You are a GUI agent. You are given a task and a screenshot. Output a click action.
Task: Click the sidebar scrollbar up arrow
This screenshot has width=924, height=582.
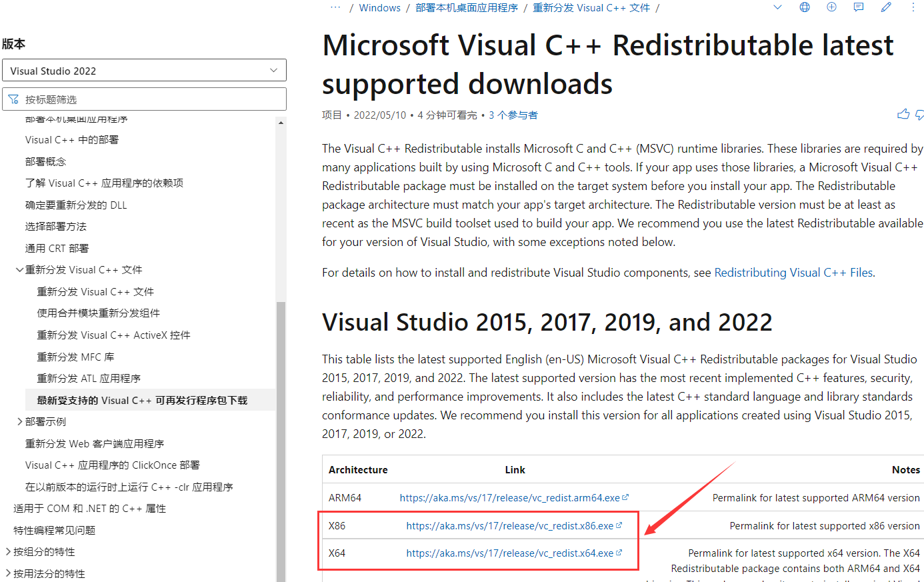[x=281, y=123]
